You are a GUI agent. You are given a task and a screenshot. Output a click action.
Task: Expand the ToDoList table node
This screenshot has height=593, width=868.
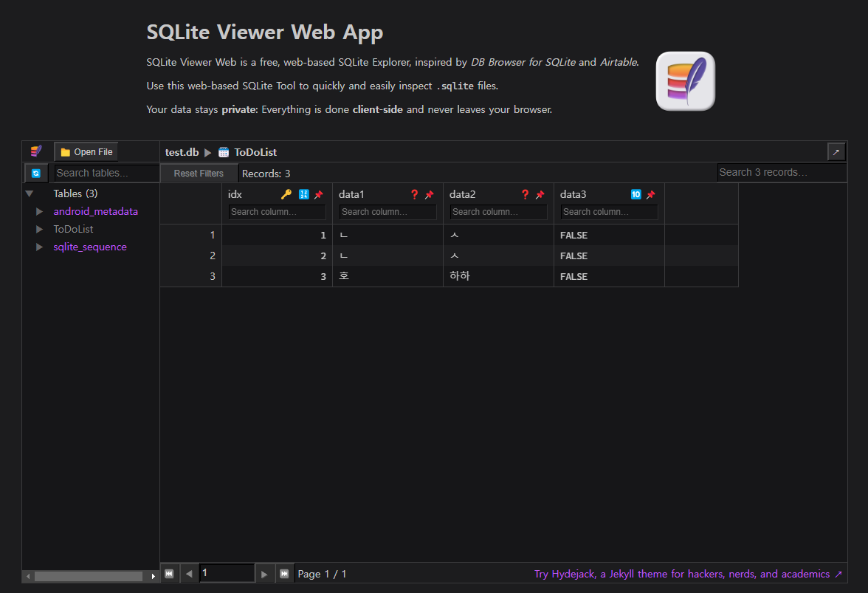click(39, 229)
